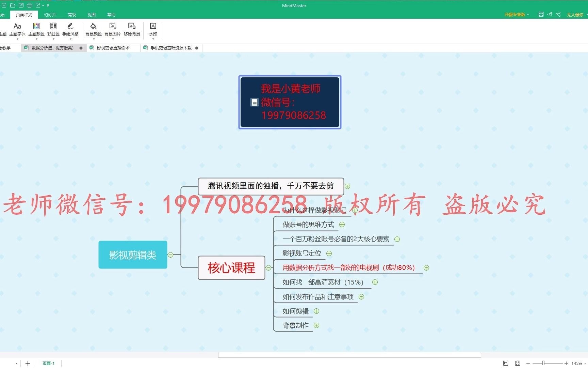This screenshot has height=368, width=588.
Task: Expand the arrow under 背景颜色
Action: [93, 39]
